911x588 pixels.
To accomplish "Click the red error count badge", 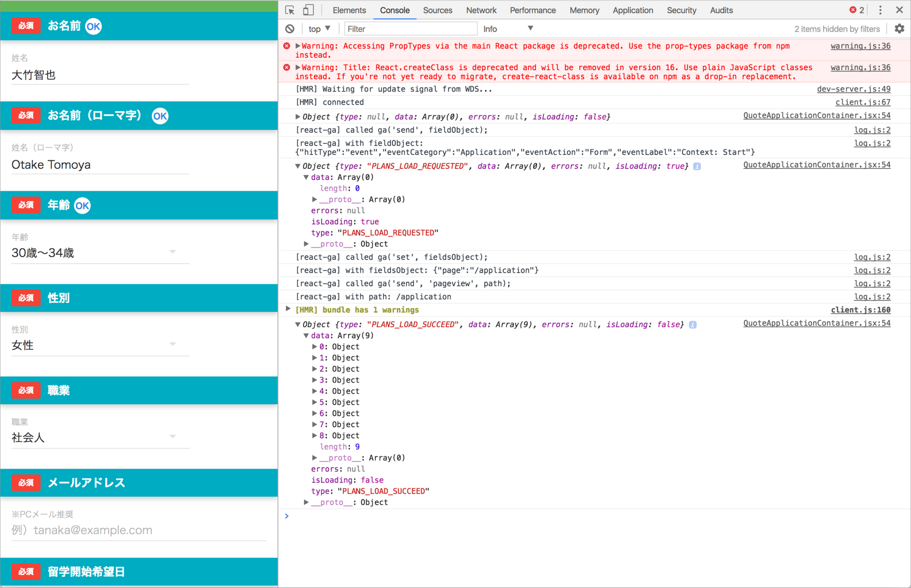I will pos(857,10).
